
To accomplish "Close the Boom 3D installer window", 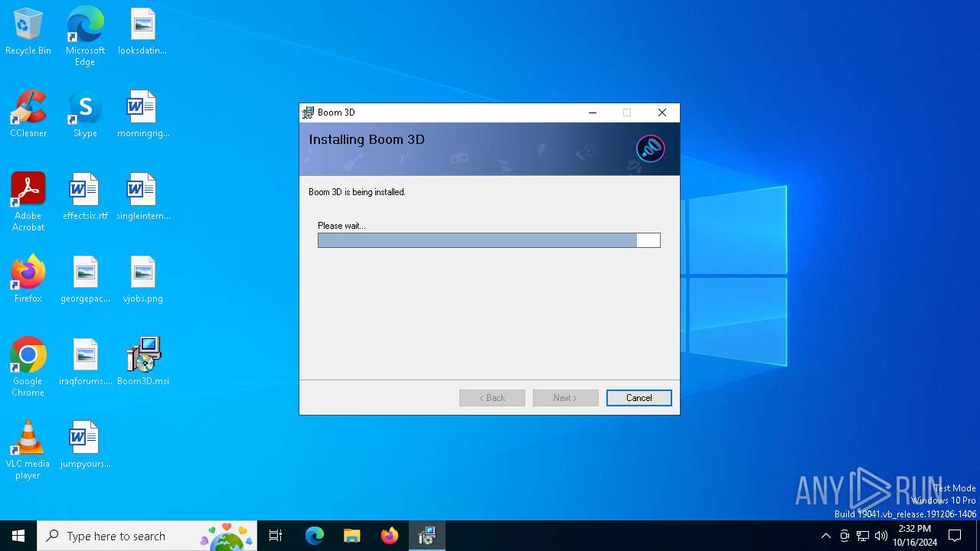I will point(662,112).
